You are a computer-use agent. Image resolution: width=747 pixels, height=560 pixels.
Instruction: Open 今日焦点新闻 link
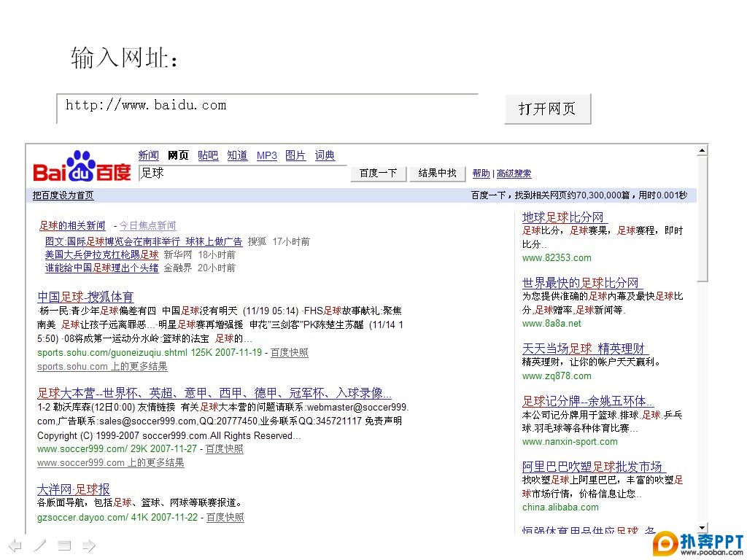(147, 225)
